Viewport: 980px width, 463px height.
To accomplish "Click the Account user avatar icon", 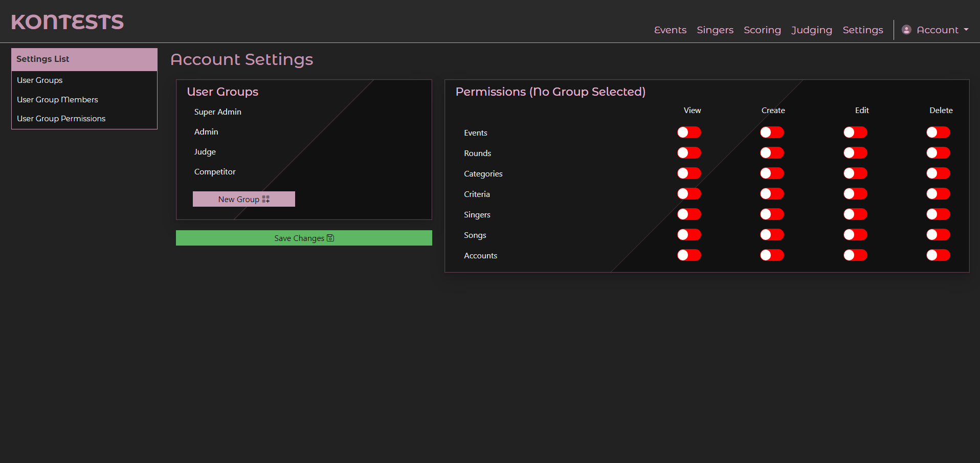I will point(906,30).
